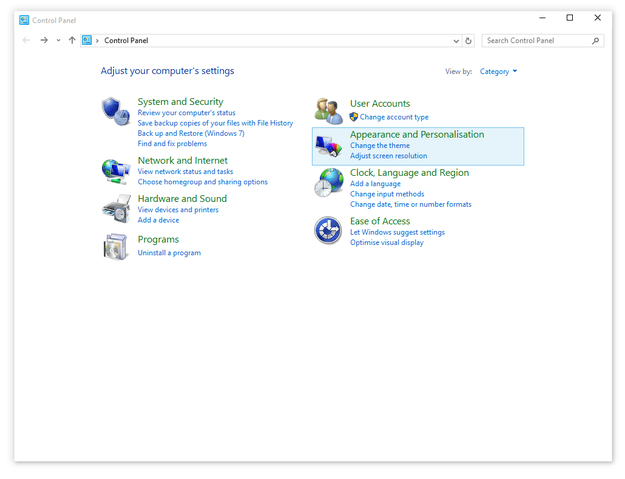Viewport: 625px width, 479px height.
Task: Go up one level with up arrow
Action: (x=72, y=41)
